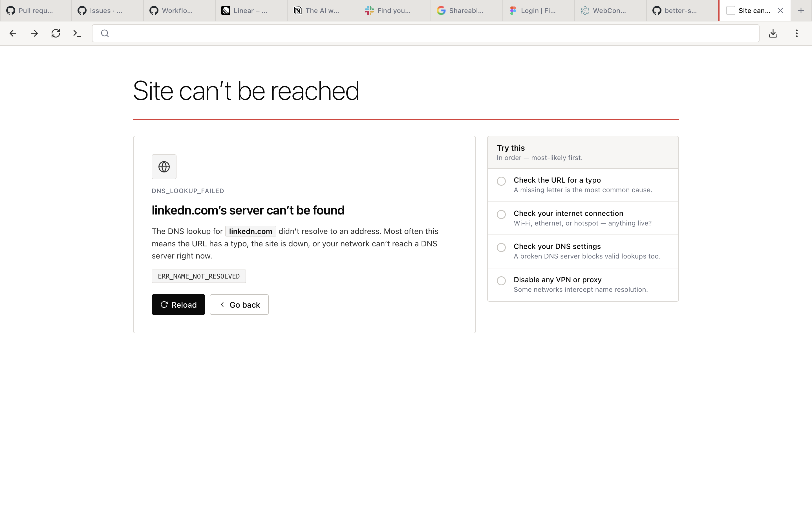Click A broken DNS server blocks valid lookups text
The image size is (812, 508).
[x=587, y=256]
